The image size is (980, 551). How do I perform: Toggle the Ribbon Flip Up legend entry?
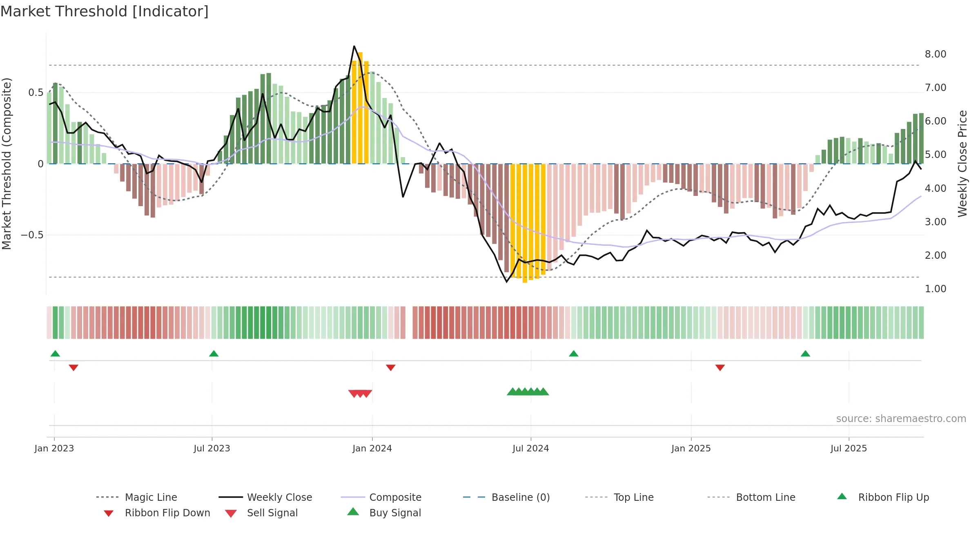click(x=883, y=497)
